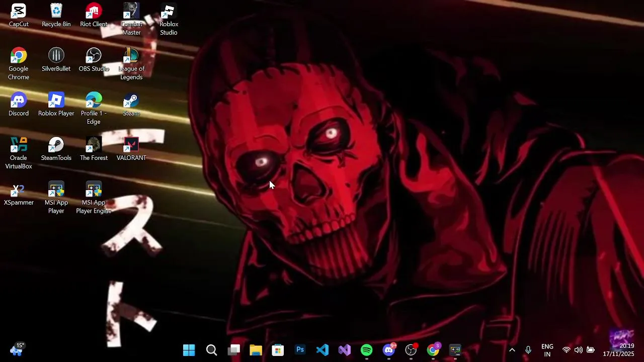Open the ENG IN language switcher

(547, 350)
